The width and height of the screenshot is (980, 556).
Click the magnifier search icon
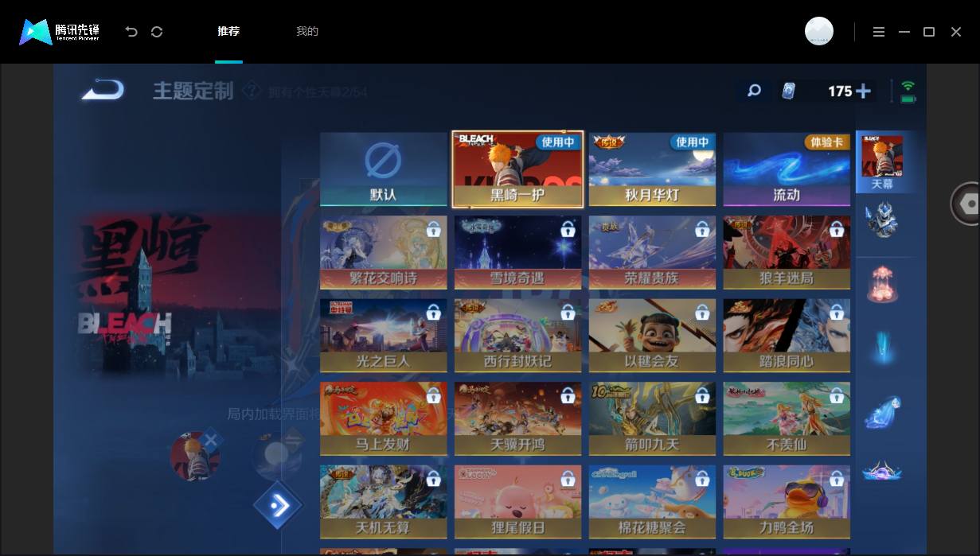tap(754, 91)
